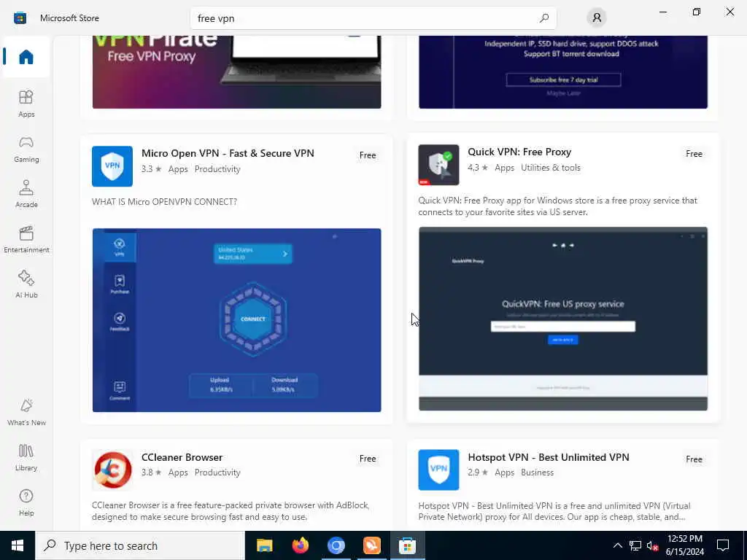This screenshot has width=747, height=560.
Task: Click the 2.9 star rating of Hotspot VPN
Action: click(478, 472)
